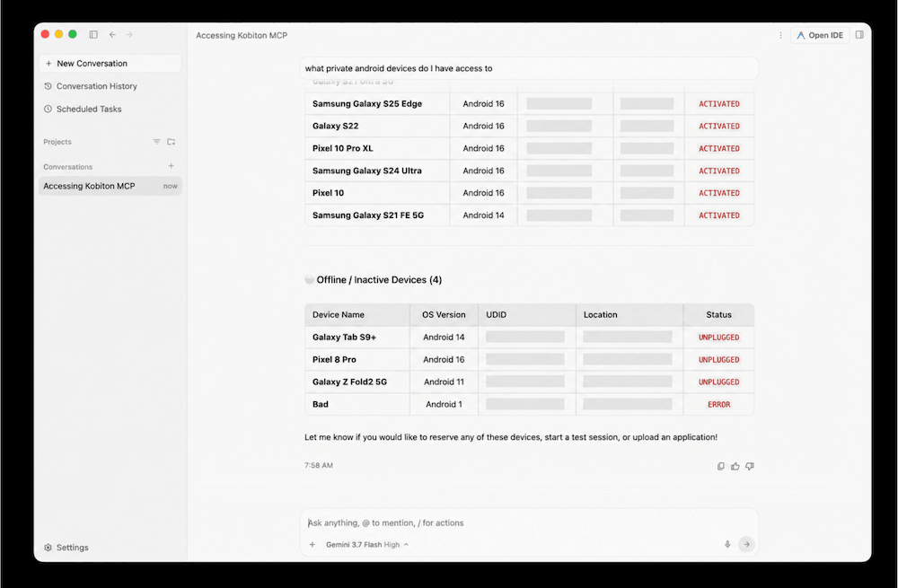The width and height of the screenshot is (898, 588).
Task: Click the ERROR status label
Action: pos(718,404)
